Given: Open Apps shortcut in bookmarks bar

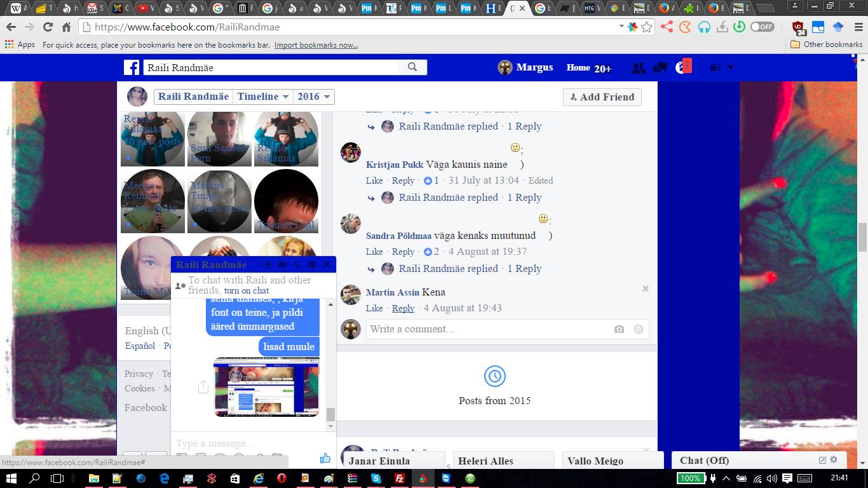Looking at the screenshot, I should 20,44.
